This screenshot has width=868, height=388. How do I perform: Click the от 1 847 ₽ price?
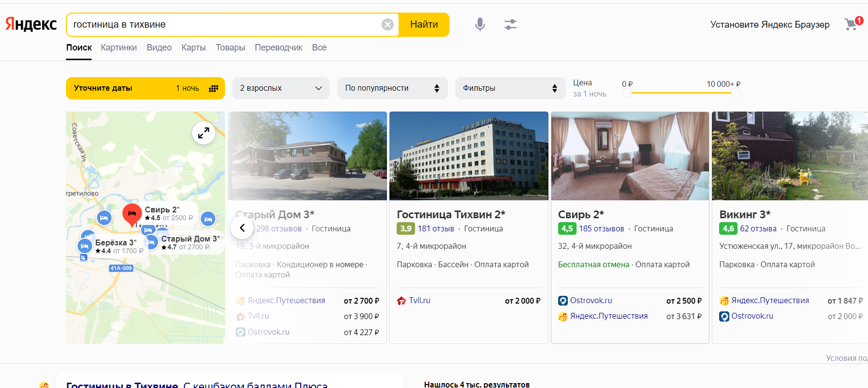point(845,301)
